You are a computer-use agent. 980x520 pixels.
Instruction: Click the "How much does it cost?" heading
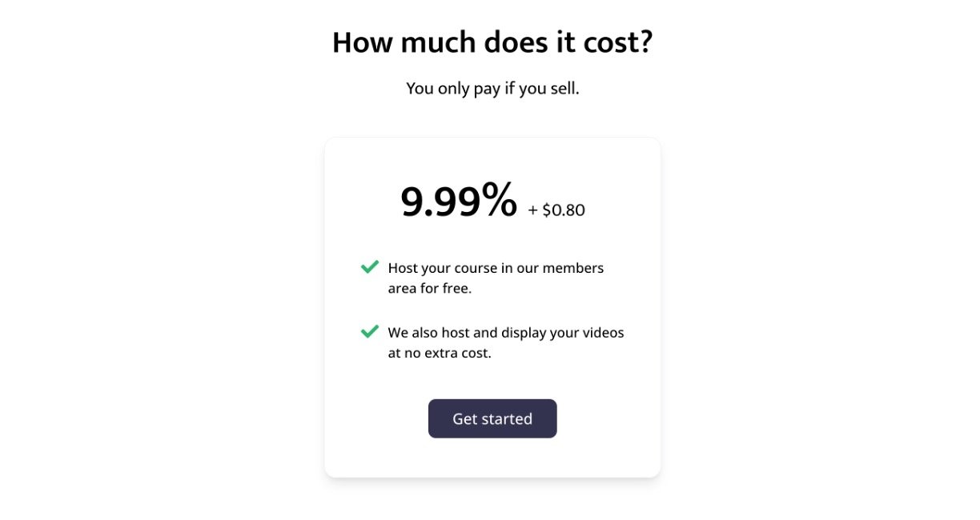point(492,42)
